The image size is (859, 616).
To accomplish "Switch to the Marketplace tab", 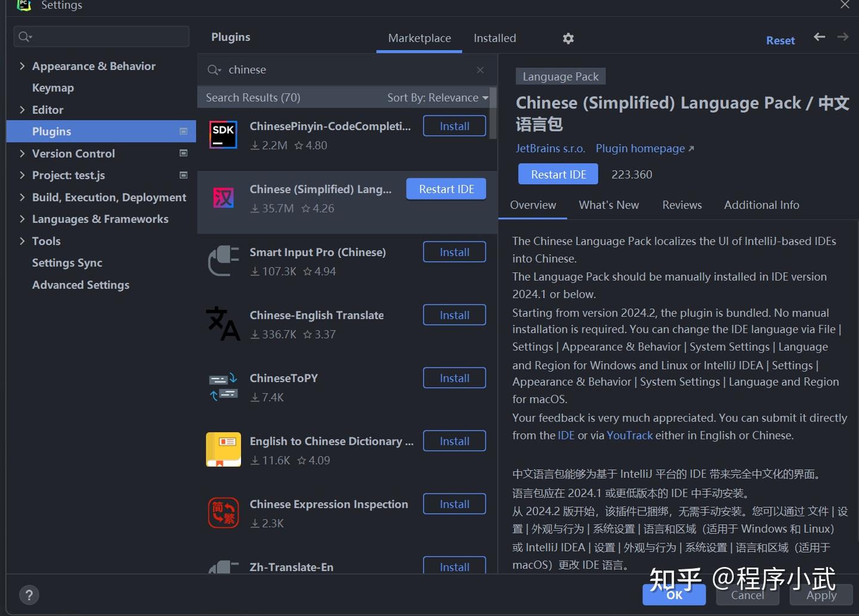I will [x=419, y=38].
